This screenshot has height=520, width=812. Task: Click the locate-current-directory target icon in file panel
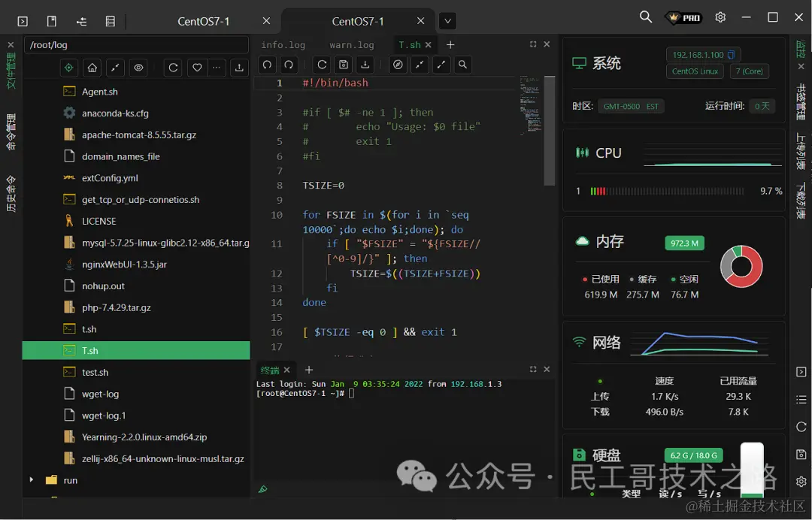click(69, 68)
